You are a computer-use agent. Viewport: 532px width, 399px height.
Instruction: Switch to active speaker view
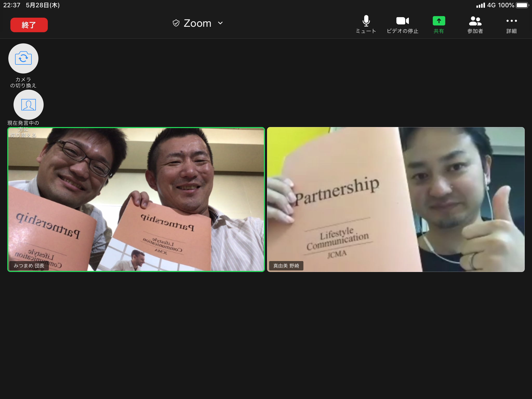[29, 105]
